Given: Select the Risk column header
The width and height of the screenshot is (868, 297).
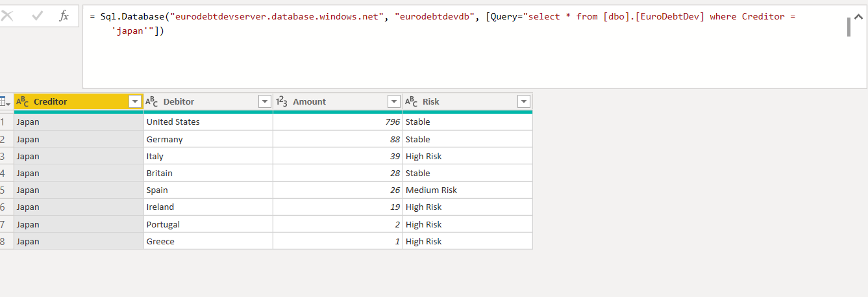Looking at the screenshot, I should [x=468, y=101].
